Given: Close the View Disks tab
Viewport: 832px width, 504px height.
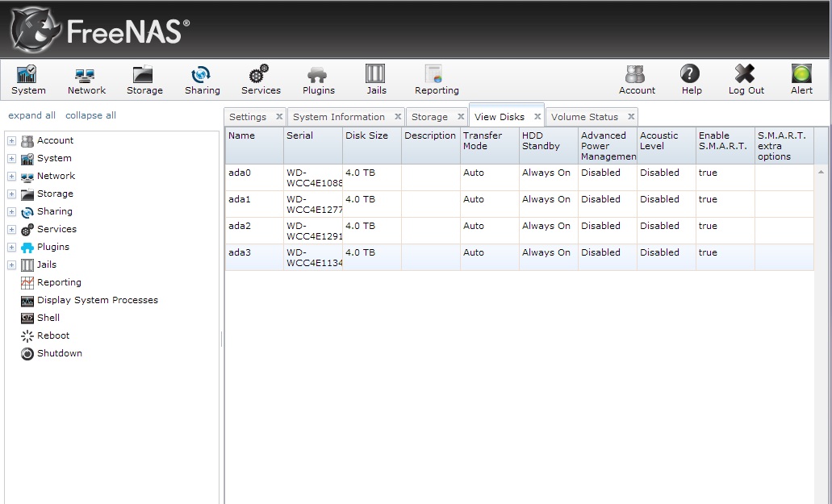Looking at the screenshot, I should 537,117.
